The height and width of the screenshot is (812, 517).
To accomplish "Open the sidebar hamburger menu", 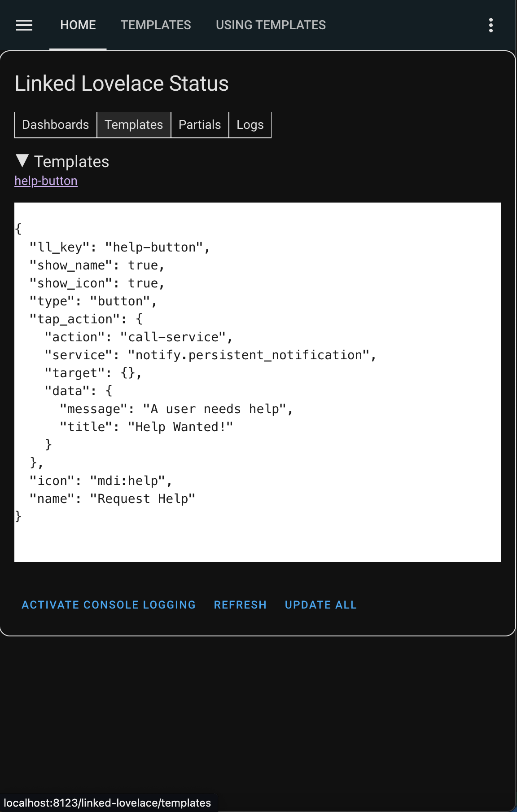I will click(24, 25).
